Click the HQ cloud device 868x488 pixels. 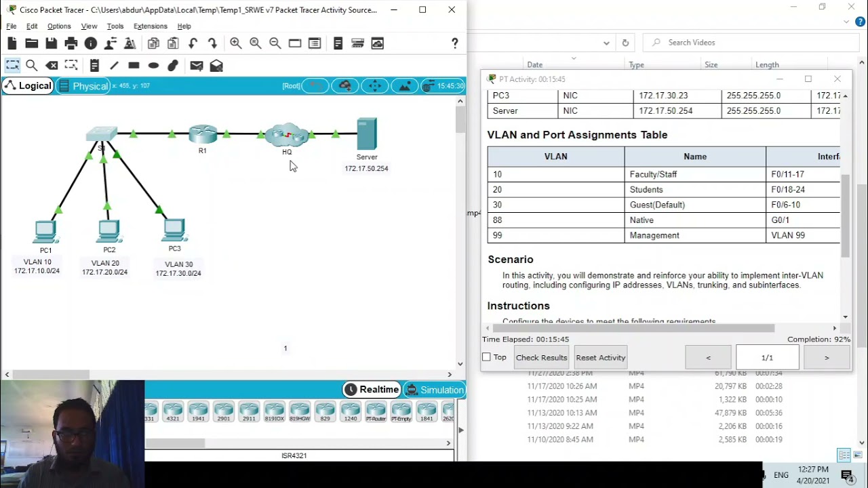[x=288, y=136]
